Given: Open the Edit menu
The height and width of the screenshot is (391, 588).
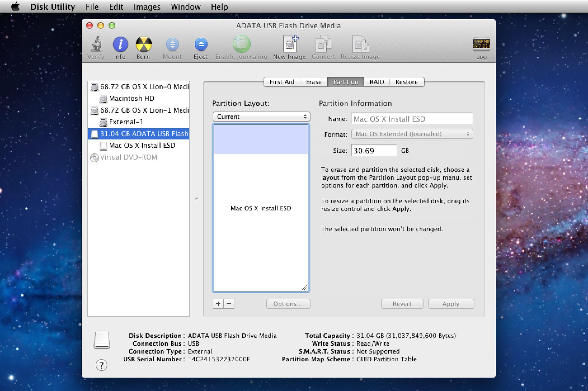Looking at the screenshot, I should click(x=116, y=7).
